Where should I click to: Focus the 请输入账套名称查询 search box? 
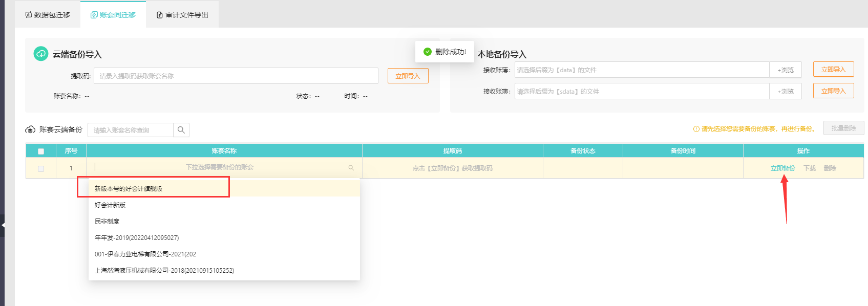[131, 130]
